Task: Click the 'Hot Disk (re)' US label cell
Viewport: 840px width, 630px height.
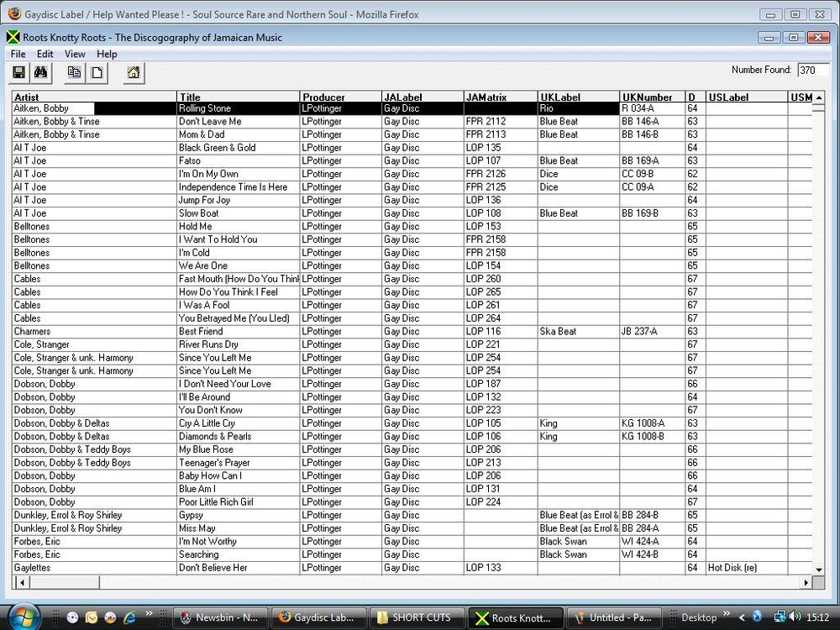Action: click(747, 568)
